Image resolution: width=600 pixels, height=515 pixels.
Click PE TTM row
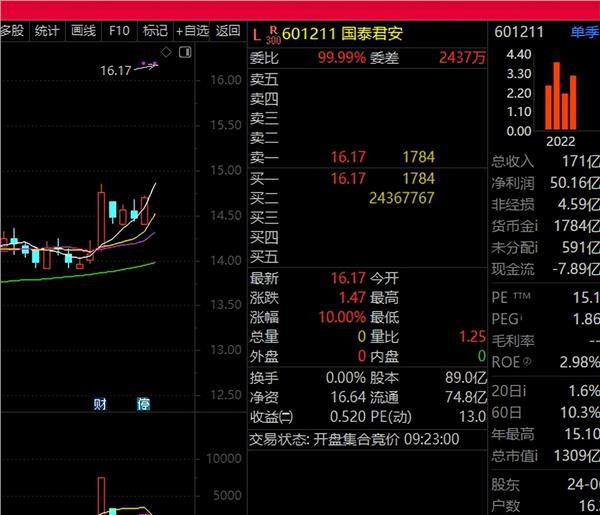545,297
